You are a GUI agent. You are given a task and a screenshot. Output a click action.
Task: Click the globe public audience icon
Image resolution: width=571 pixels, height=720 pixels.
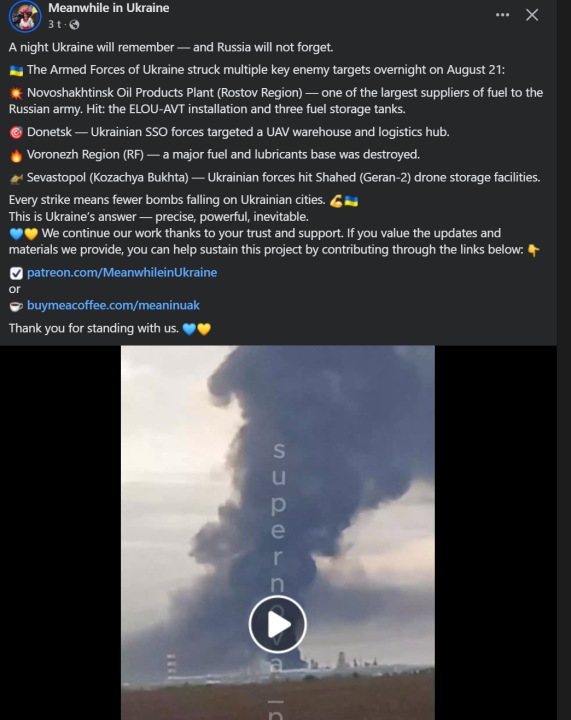74,25
